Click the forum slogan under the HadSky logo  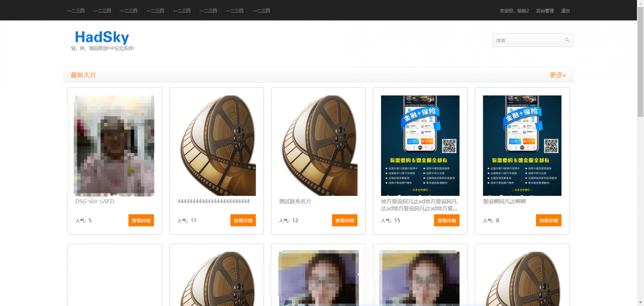click(x=103, y=48)
